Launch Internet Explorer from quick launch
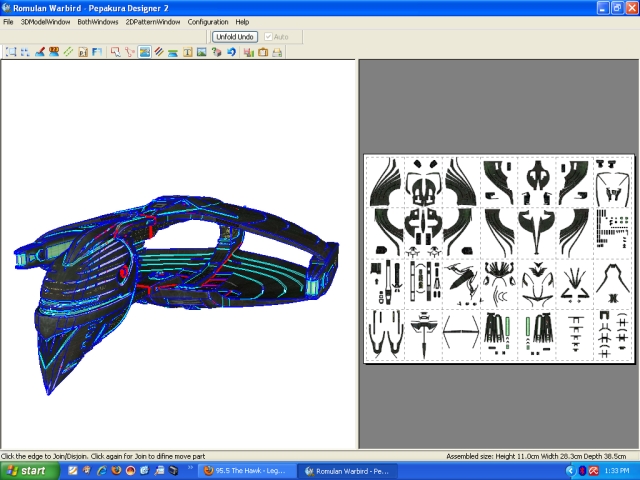The height and width of the screenshot is (480, 640). click(101, 471)
